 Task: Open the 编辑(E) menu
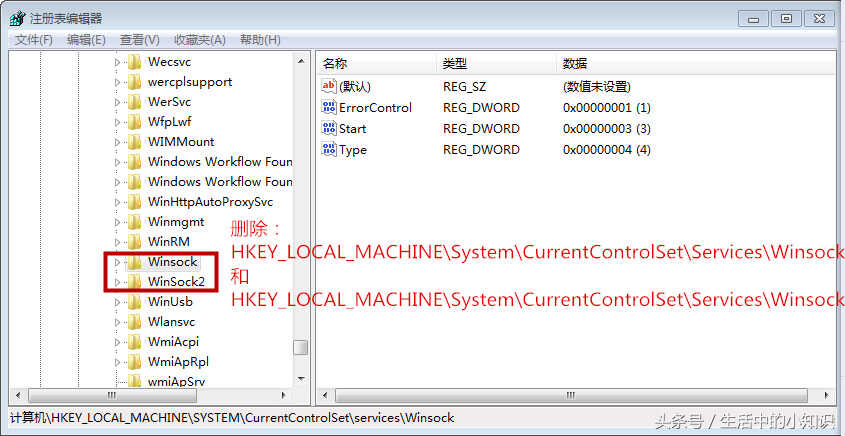click(86, 39)
